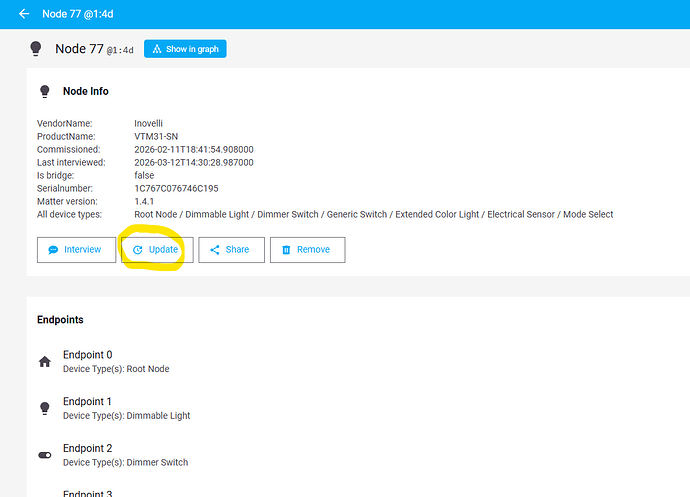
Task: Click the Is bridge value false
Action: (x=144, y=175)
